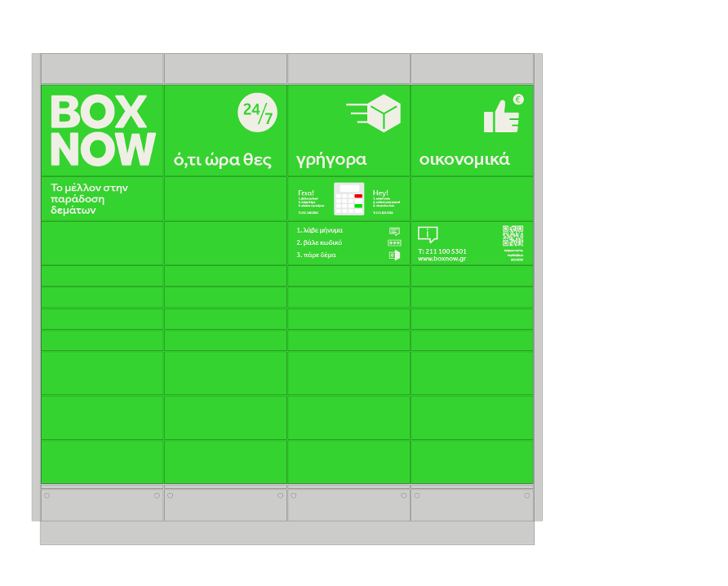Click the 'οικονομικά' label

pos(464,160)
